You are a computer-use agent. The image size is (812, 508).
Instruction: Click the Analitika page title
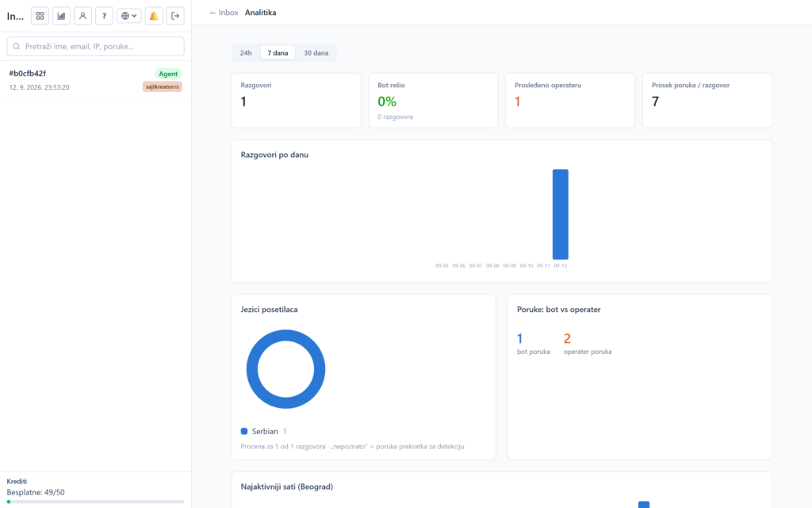click(x=260, y=13)
